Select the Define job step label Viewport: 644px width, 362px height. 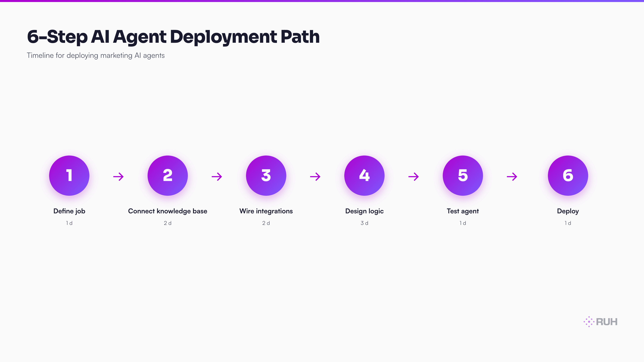click(x=69, y=211)
